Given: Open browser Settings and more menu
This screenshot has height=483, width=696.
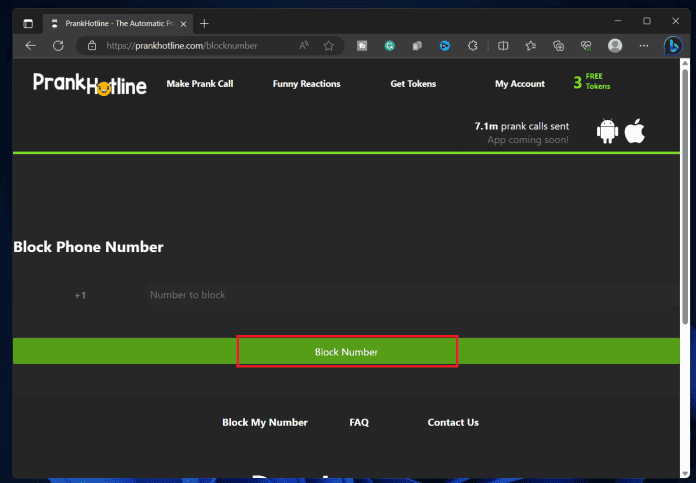Looking at the screenshot, I should point(643,45).
